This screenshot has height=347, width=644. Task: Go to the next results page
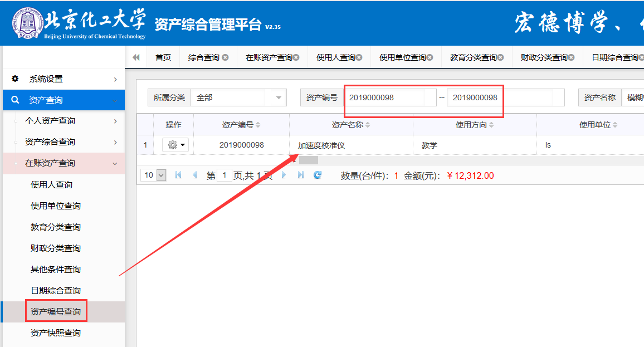point(284,175)
